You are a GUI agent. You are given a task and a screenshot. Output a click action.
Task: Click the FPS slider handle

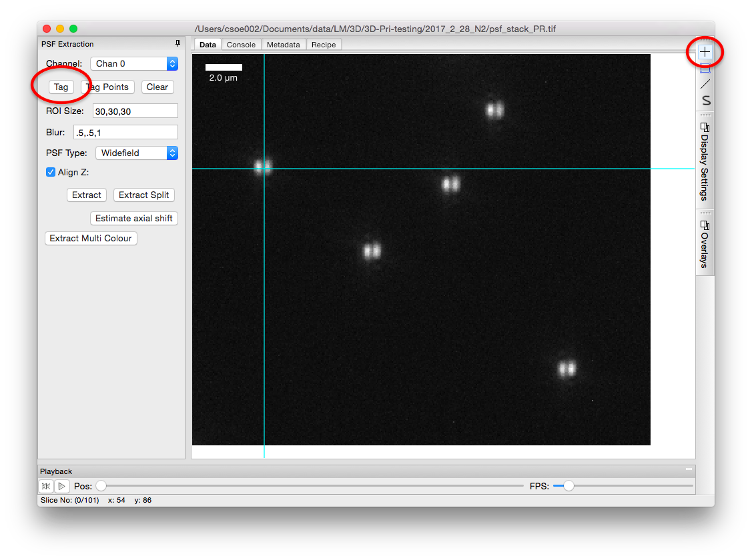click(x=569, y=486)
